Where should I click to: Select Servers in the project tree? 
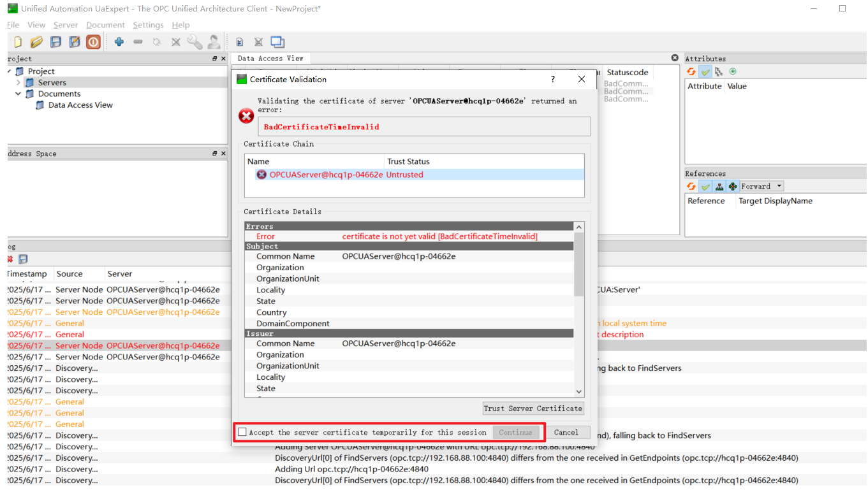(x=52, y=82)
